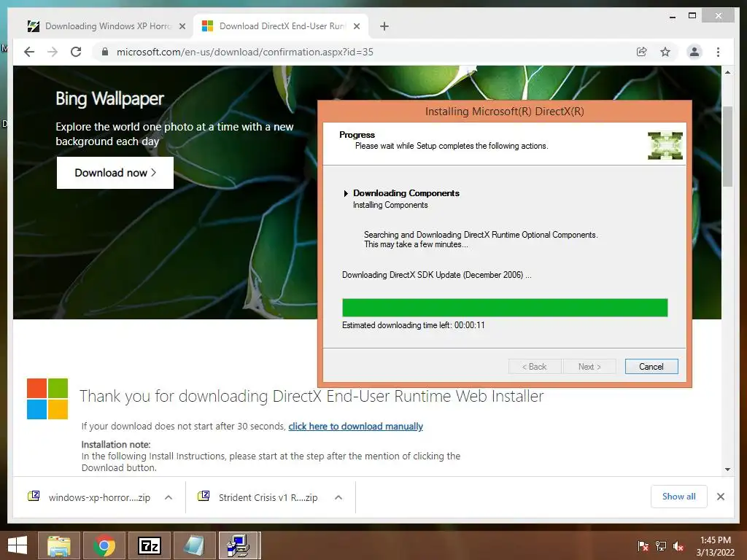Close the Downloading Windows XP Horror tab

pos(182,26)
